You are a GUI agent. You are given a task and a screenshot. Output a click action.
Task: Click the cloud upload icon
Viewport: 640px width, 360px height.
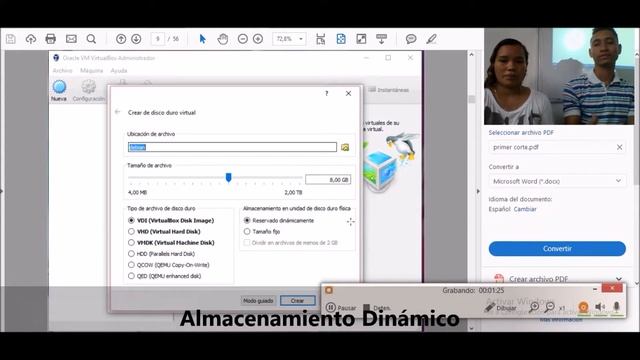pos(31,39)
